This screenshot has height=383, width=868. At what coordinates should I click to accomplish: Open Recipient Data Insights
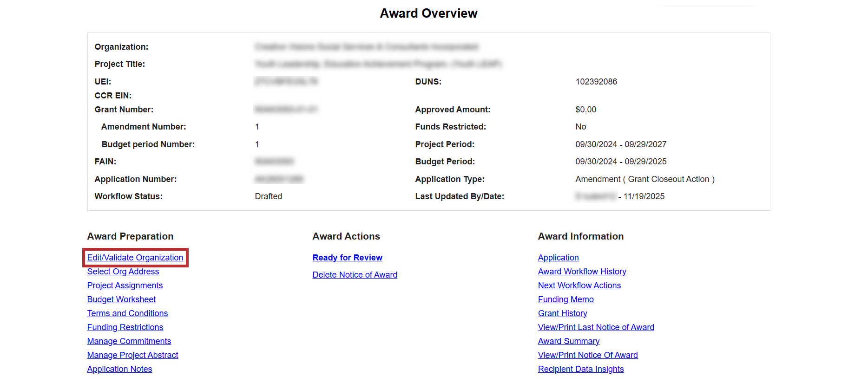pyautogui.click(x=580, y=369)
